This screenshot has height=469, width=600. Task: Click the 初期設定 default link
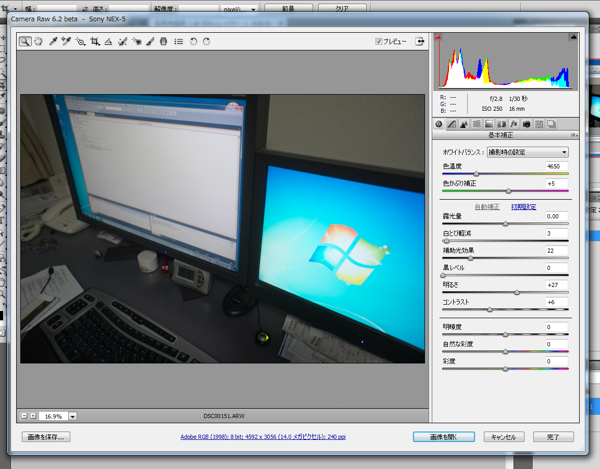(523, 207)
